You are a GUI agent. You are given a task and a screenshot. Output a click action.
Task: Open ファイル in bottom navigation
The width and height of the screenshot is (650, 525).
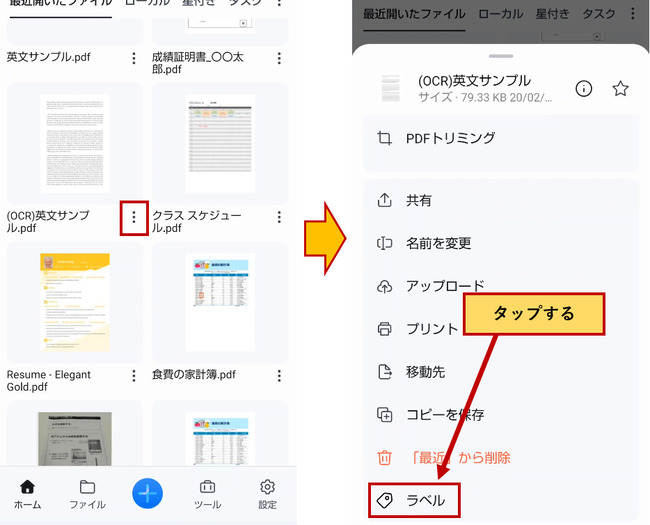click(87, 495)
